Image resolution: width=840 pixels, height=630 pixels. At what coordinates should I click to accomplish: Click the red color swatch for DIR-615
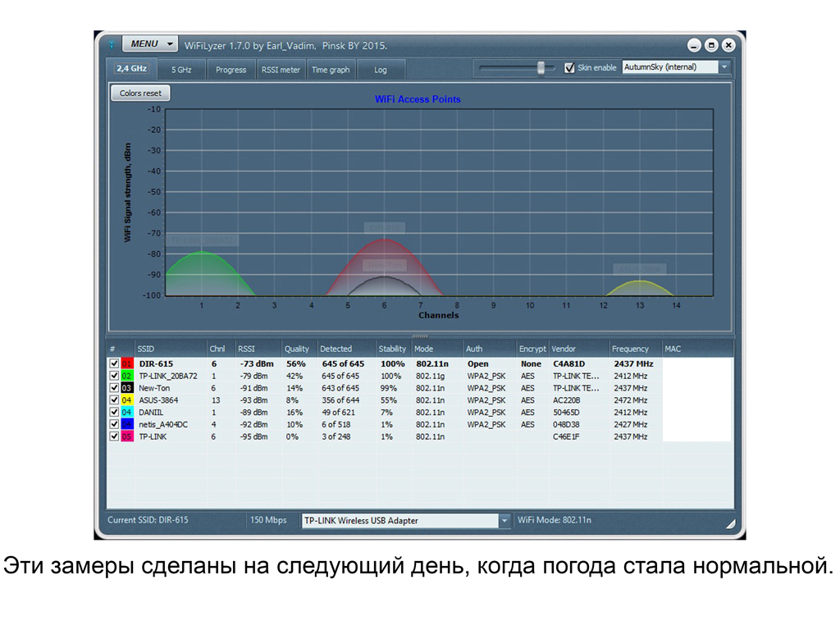click(126, 363)
